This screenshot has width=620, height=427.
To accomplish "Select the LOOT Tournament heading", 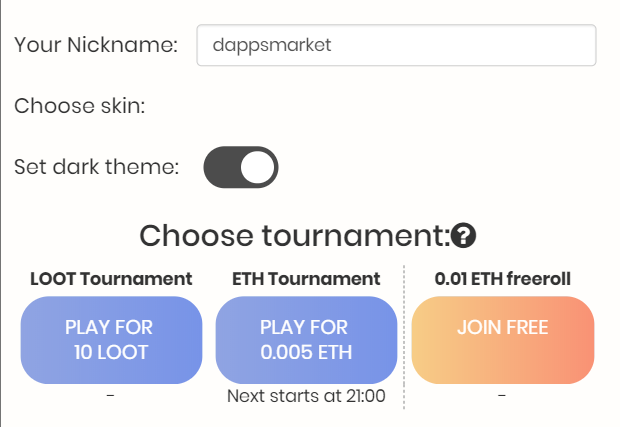I will [111, 279].
